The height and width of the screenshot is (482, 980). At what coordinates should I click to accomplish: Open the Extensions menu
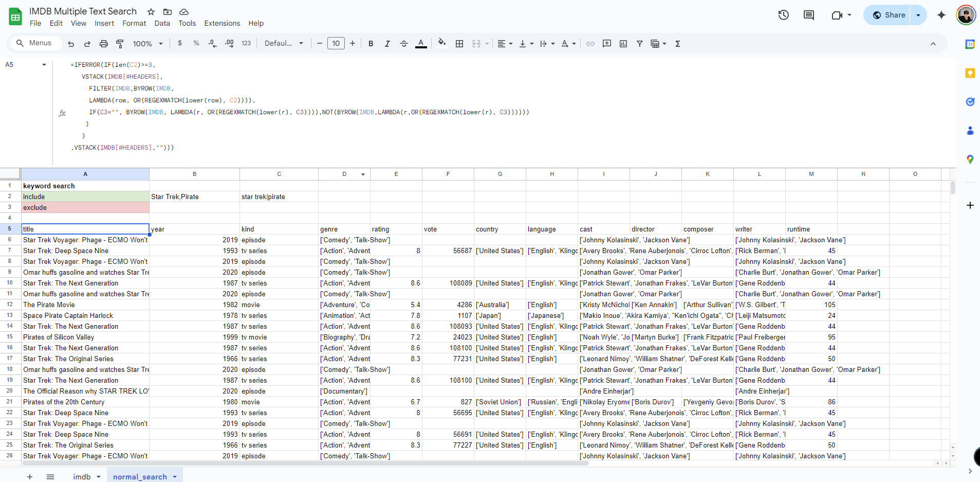tap(222, 23)
